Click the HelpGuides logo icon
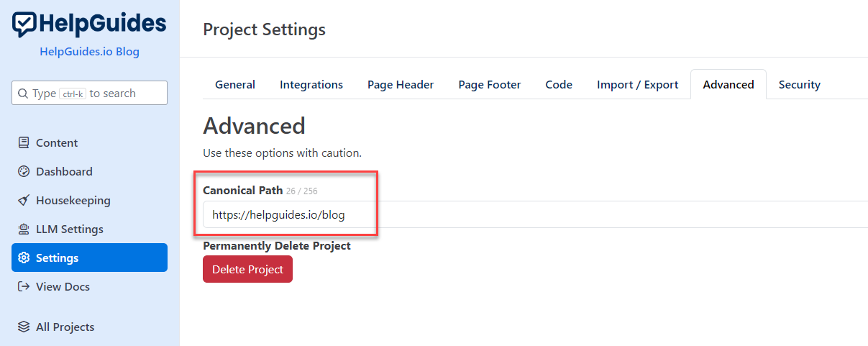The image size is (868, 346). pyautogui.click(x=24, y=24)
